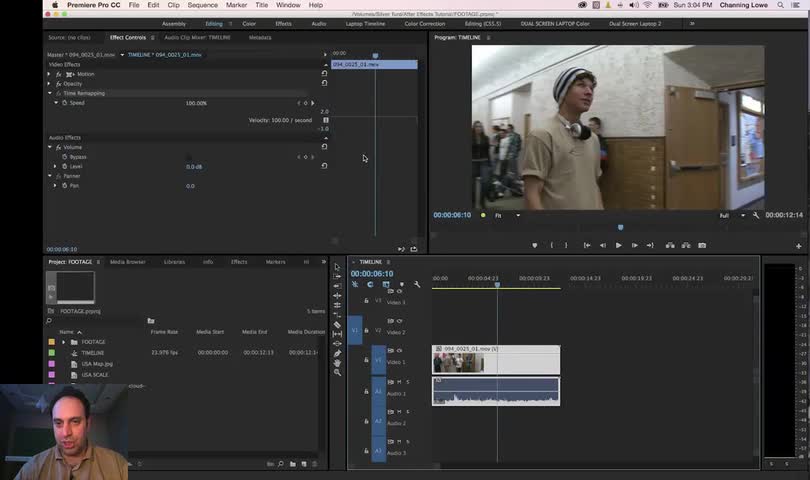Play the sequence in Program Monitor
Screen dimensions: 810x480
(x=618, y=245)
